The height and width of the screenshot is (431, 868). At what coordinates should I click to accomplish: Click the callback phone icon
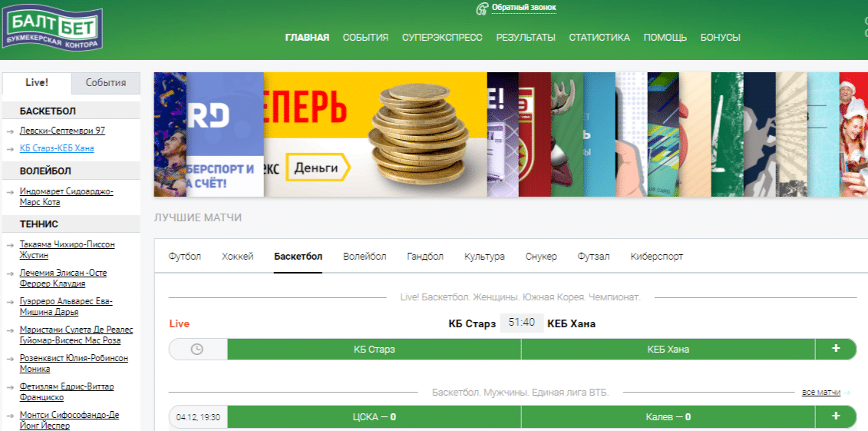click(482, 8)
